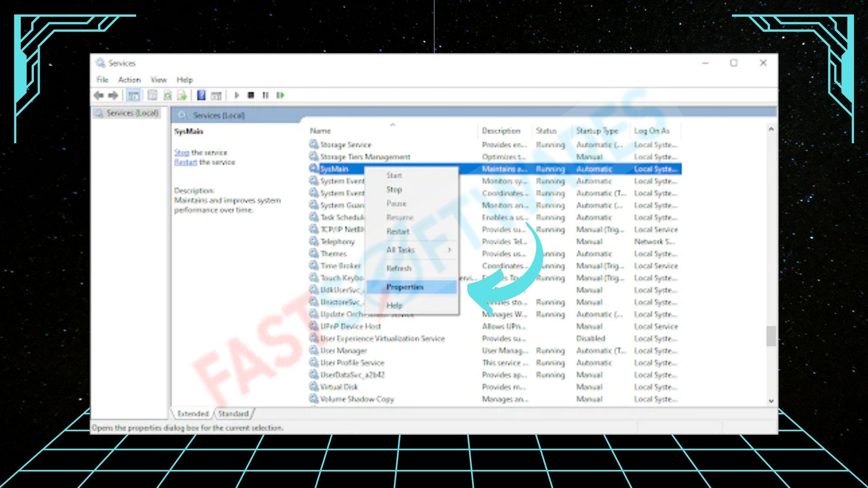Click the gear icon beside Themes

tap(314, 253)
